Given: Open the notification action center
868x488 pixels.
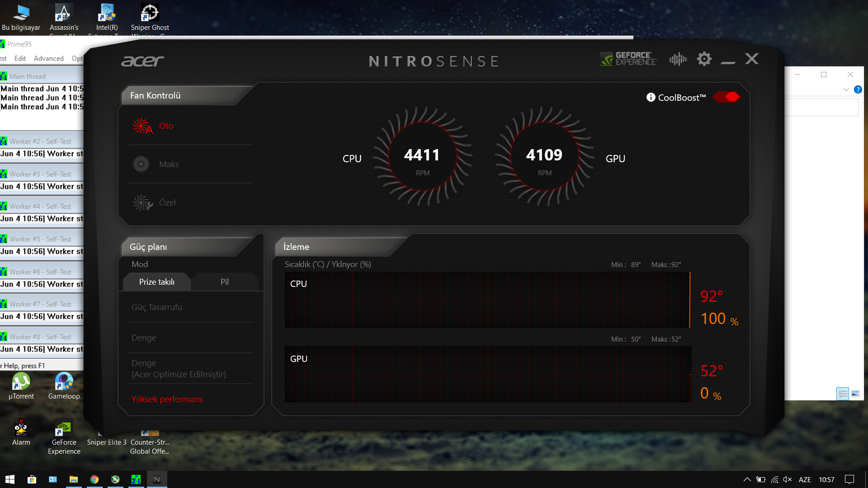Looking at the screenshot, I should [x=849, y=479].
